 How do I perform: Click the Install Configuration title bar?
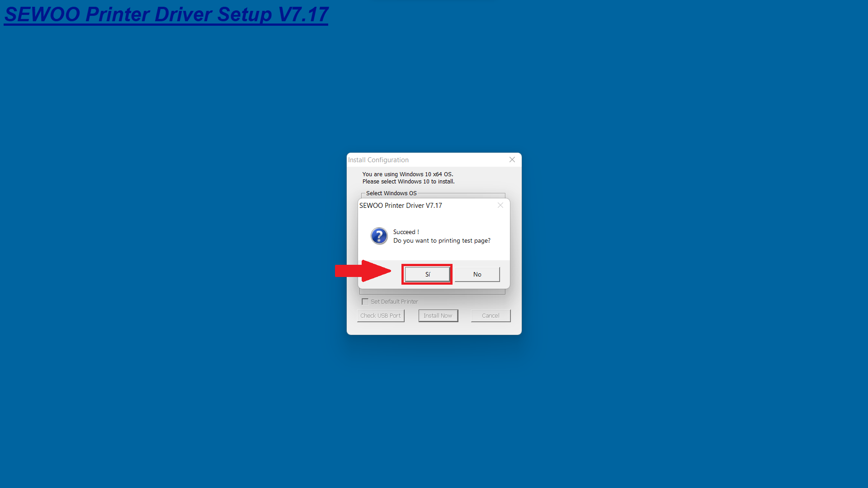(x=425, y=160)
